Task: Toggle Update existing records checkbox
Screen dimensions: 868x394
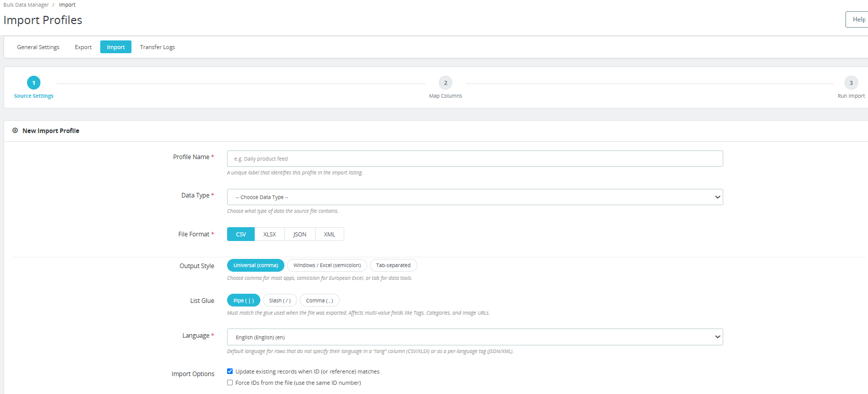Action: pos(230,371)
